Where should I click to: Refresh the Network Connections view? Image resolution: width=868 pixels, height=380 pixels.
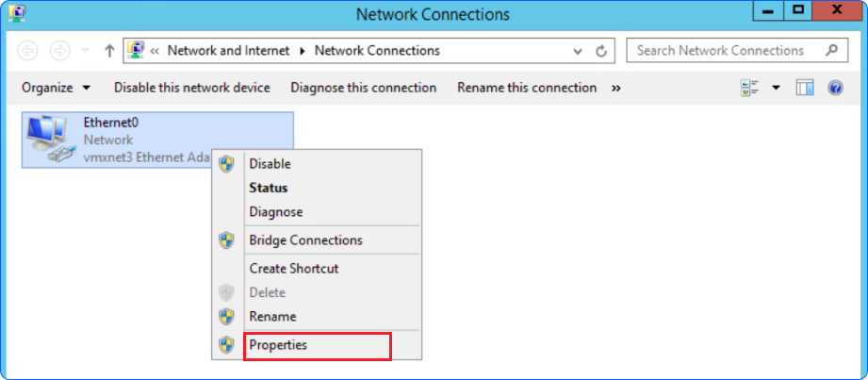coord(599,51)
